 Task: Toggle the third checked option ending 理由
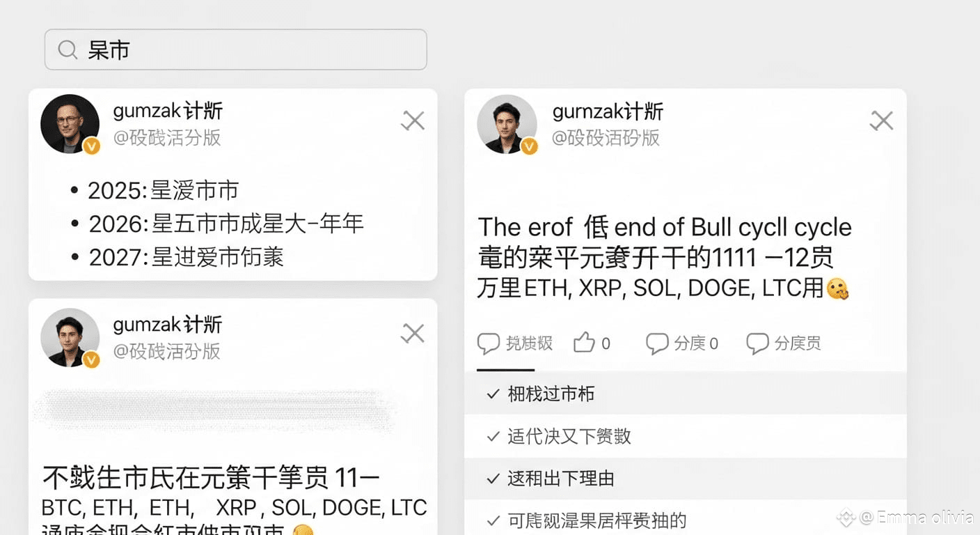point(686,479)
